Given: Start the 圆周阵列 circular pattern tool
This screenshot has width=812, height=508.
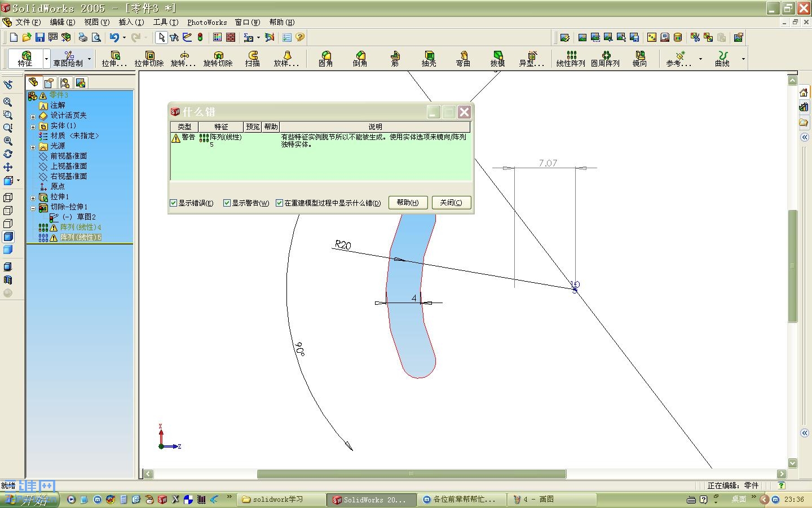Looking at the screenshot, I should [x=605, y=59].
